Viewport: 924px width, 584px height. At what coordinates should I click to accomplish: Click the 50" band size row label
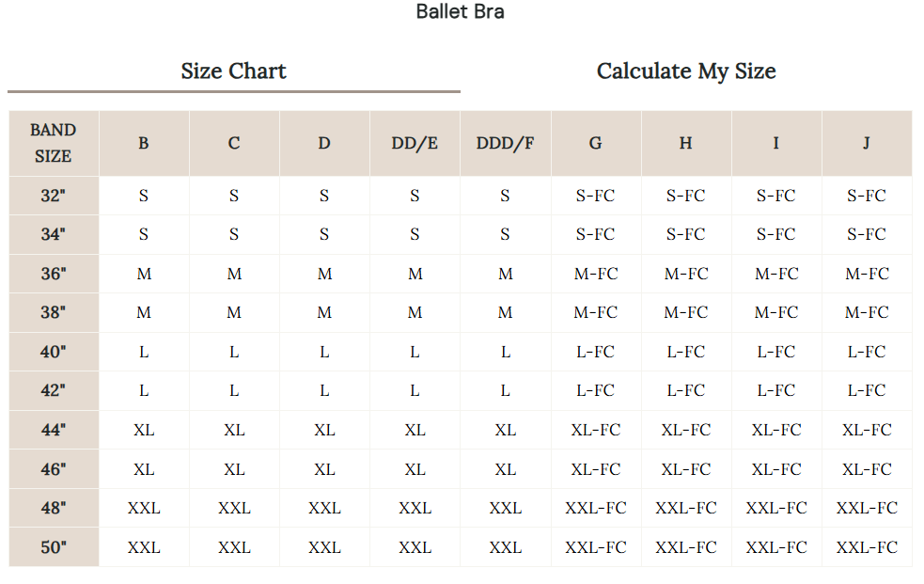[x=54, y=547]
